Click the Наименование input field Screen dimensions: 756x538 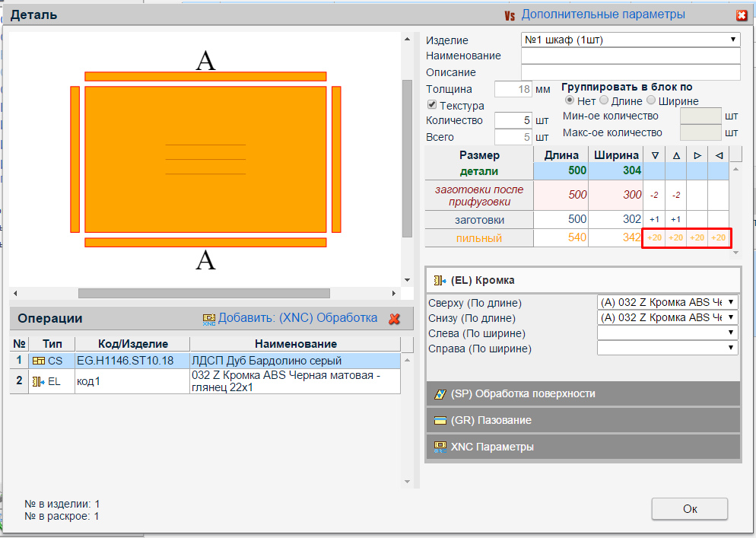pyautogui.click(x=631, y=56)
